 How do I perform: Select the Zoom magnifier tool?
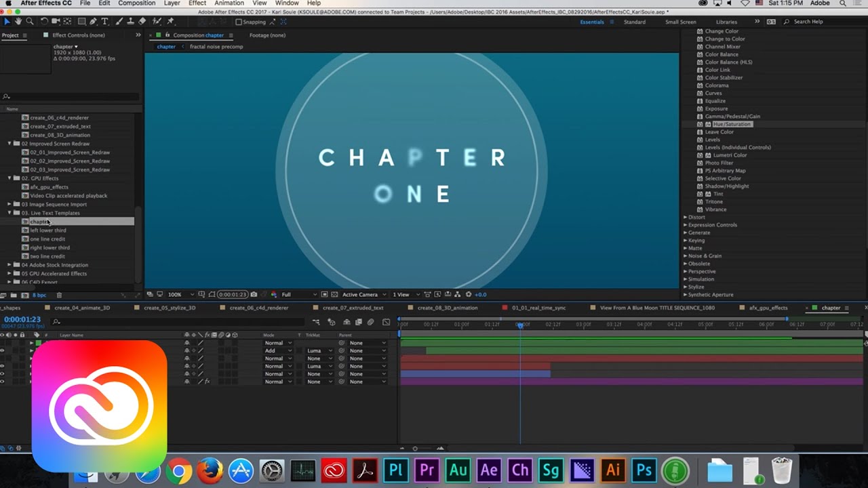[29, 22]
